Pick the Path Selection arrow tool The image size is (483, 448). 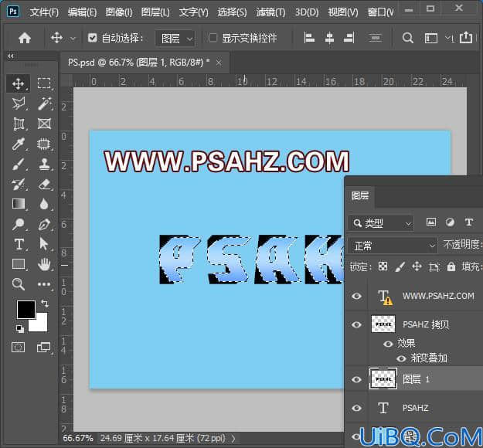pyautogui.click(x=44, y=244)
